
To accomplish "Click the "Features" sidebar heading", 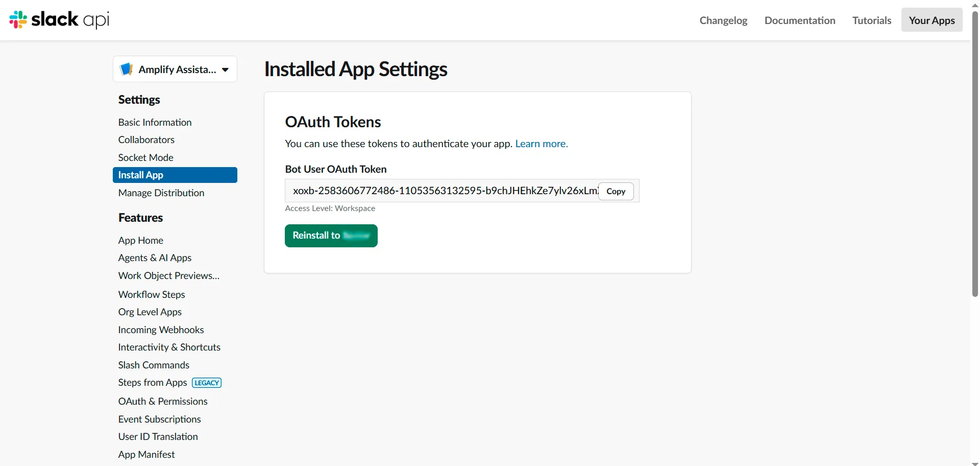I will coord(140,218).
